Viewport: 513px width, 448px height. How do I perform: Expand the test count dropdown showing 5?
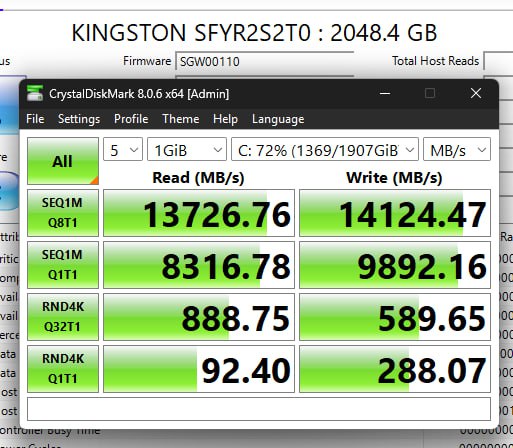tap(123, 149)
